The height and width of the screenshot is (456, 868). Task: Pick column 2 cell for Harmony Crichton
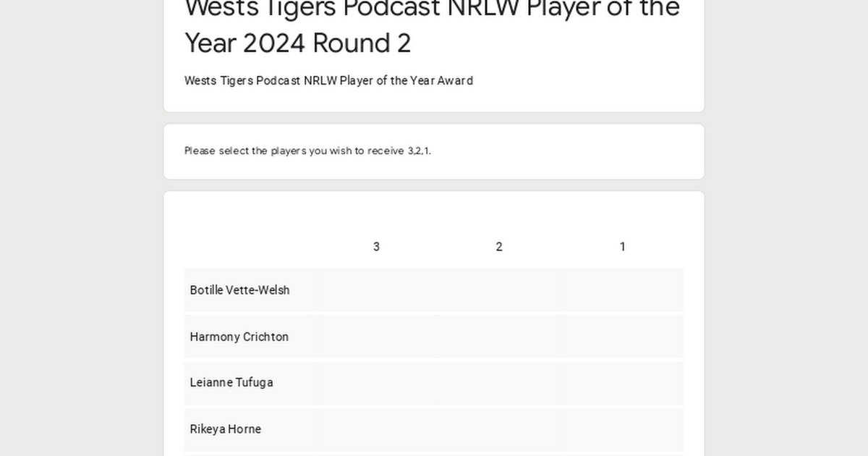pyautogui.click(x=499, y=337)
